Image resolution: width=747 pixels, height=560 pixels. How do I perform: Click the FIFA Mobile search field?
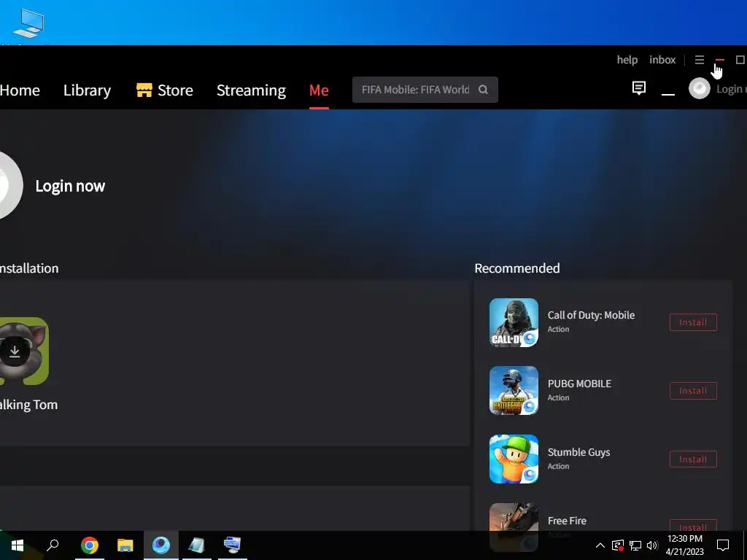click(425, 90)
